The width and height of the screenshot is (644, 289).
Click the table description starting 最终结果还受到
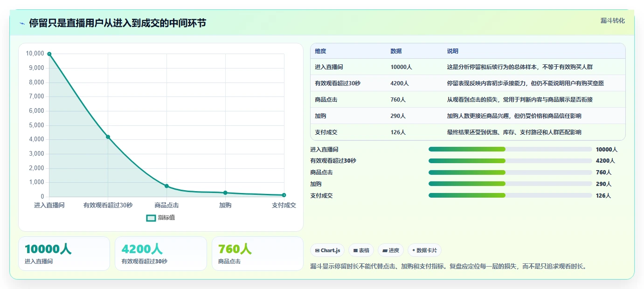[x=514, y=132]
